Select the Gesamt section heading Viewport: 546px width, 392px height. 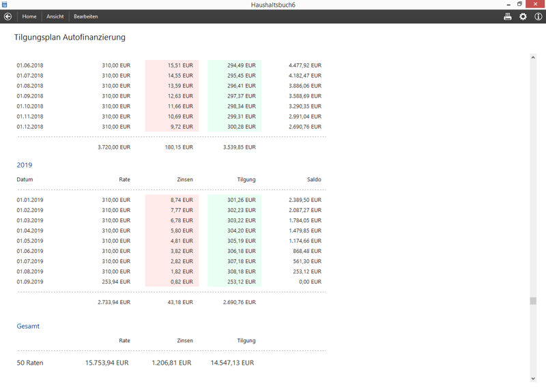pyautogui.click(x=28, y=326)
